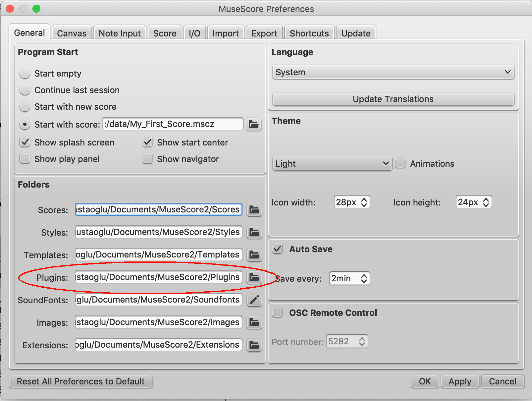Open the Import tab
The image size is (532, 401).
(226, 33)
